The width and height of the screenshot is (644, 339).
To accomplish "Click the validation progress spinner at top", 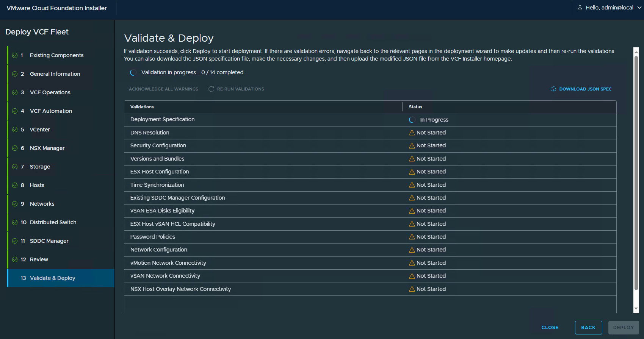I will pos(133,72).
